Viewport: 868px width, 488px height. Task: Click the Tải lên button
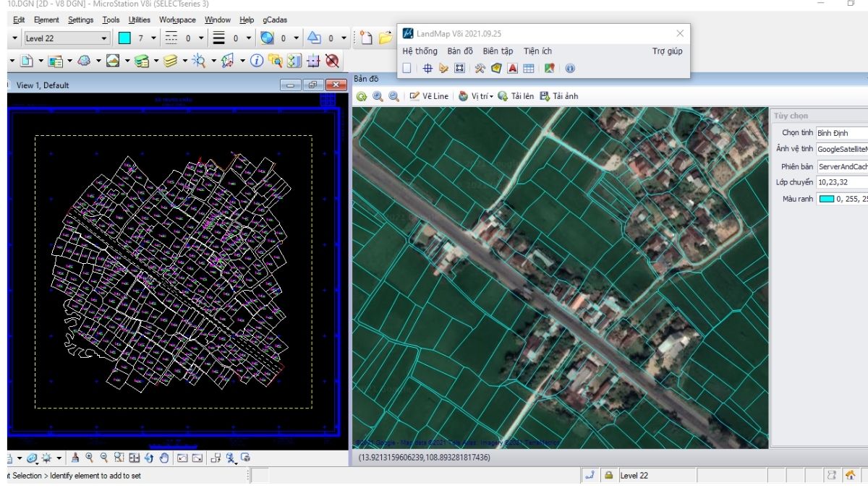(516, 96)
